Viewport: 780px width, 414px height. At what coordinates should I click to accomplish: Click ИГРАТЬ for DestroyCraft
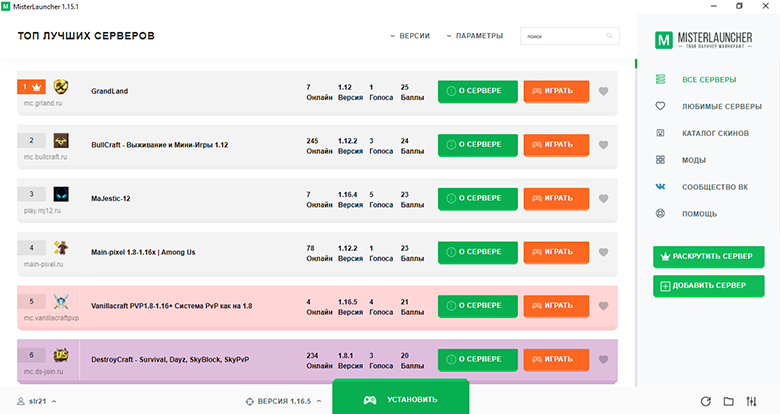pos(556,359)
